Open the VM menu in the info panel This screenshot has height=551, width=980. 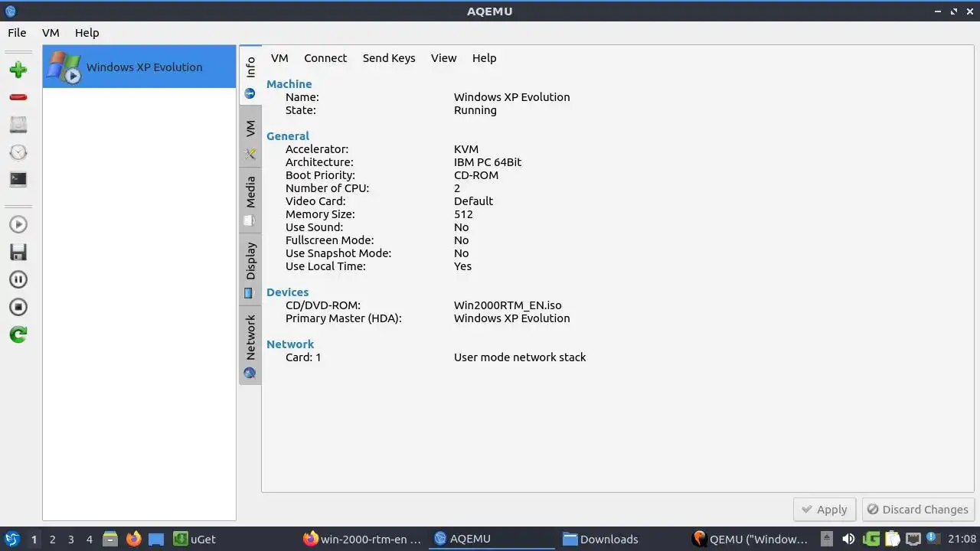[279, 58]
